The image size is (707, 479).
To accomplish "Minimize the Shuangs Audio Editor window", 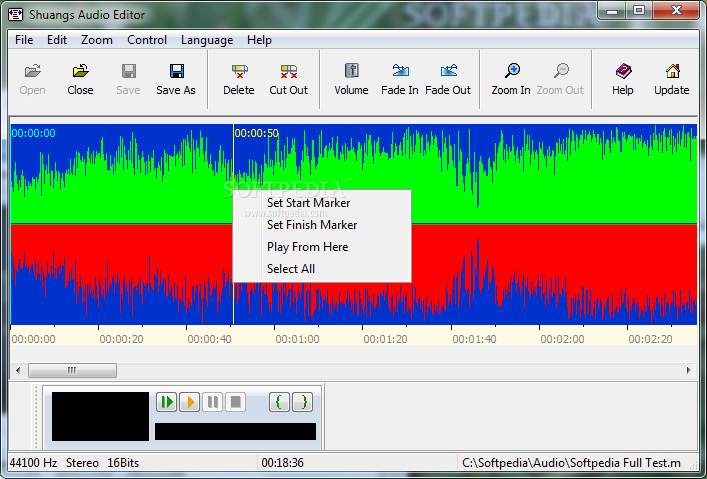I will click(x=612, y=11).
